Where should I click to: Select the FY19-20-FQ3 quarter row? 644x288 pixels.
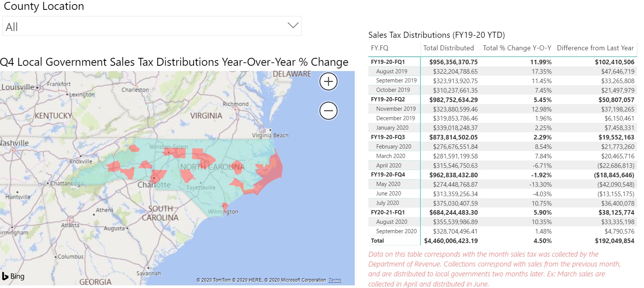tap(388, 137)
